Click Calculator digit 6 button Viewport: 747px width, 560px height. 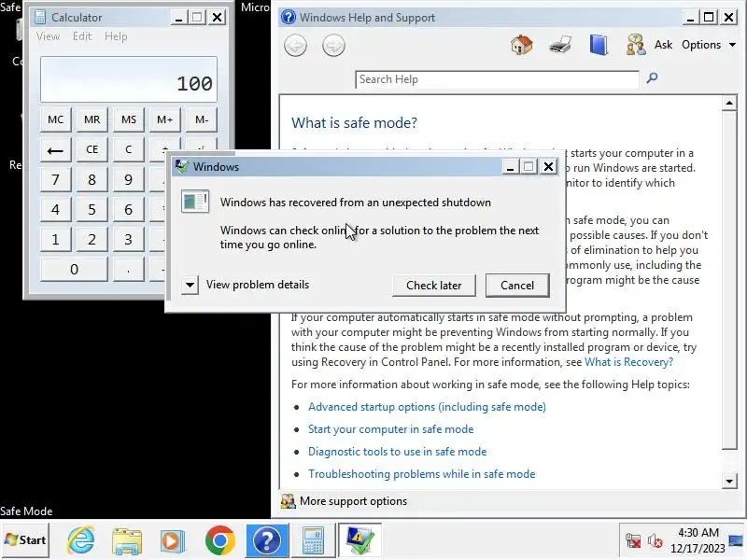tap(129, 209)
